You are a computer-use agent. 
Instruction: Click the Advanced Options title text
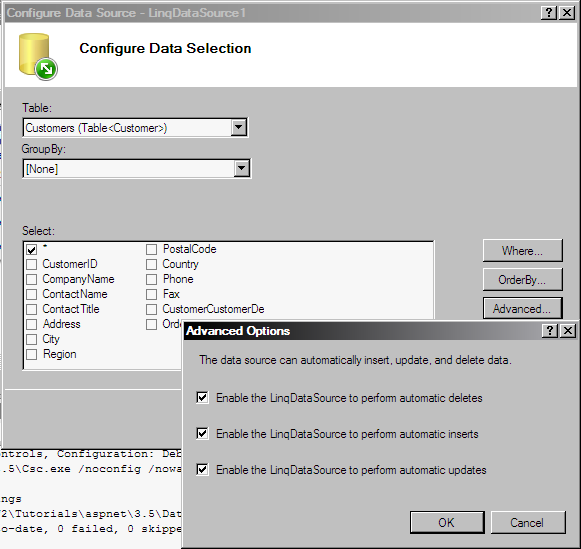click(238, 331)
